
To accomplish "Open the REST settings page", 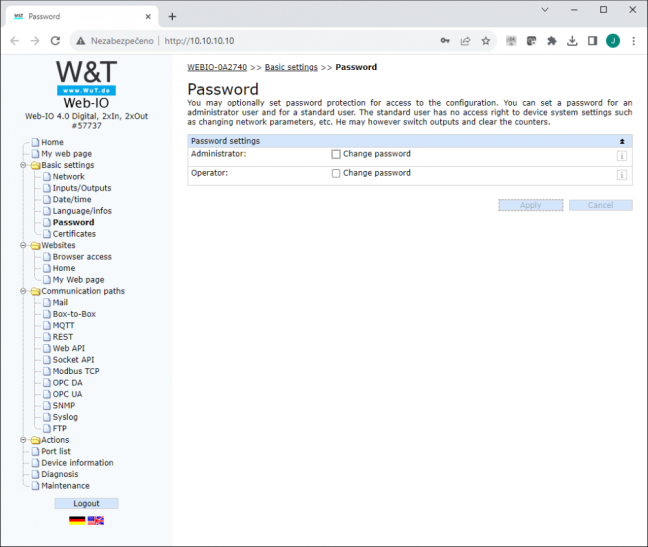I will [x=62, y=337].
